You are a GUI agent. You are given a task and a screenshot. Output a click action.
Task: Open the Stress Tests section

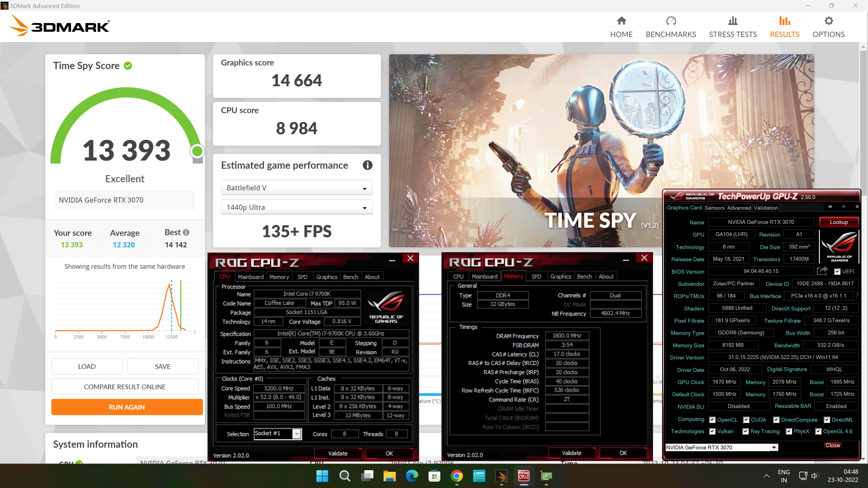[x=733, y=27]
